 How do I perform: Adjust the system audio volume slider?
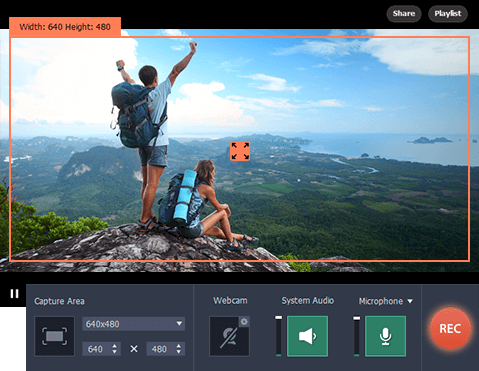tap(278, 336)
